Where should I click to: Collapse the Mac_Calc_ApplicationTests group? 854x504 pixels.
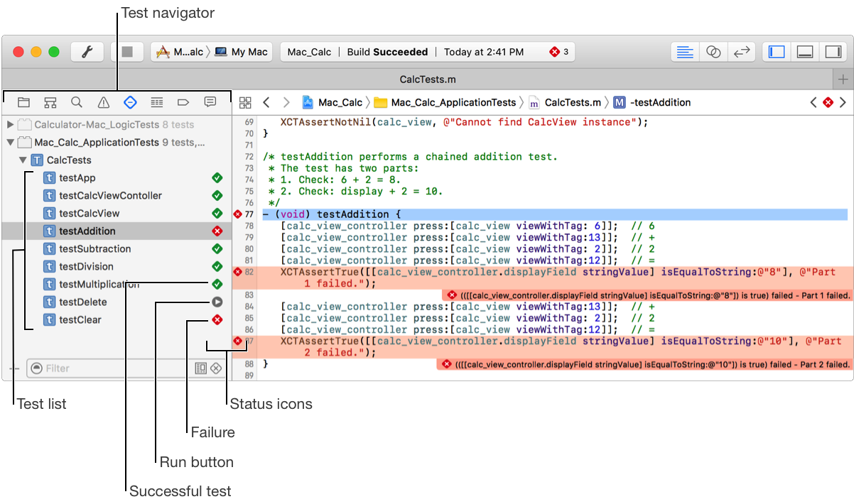(10, 143)
